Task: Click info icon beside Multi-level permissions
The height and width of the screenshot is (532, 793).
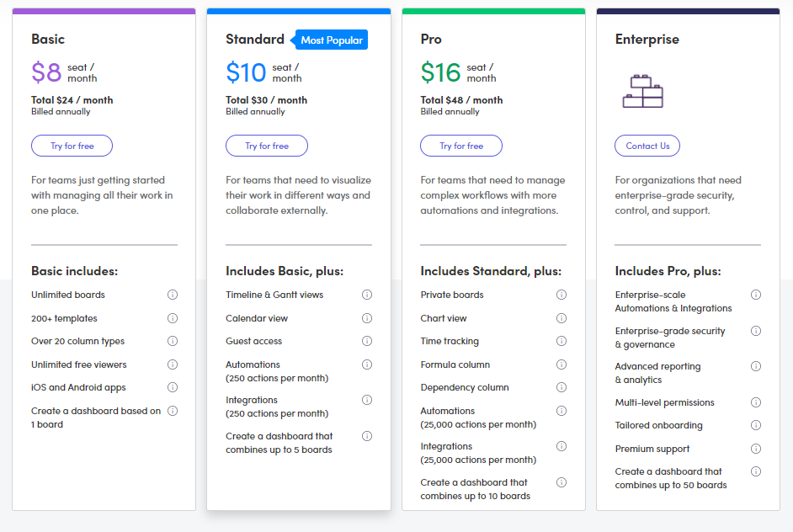Action: point(756,402)
